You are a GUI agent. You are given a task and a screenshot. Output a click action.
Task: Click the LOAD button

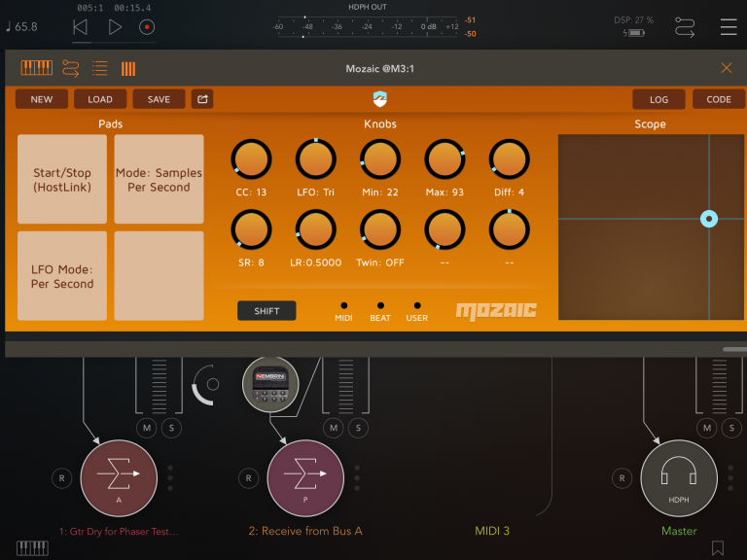coord(100,99)
